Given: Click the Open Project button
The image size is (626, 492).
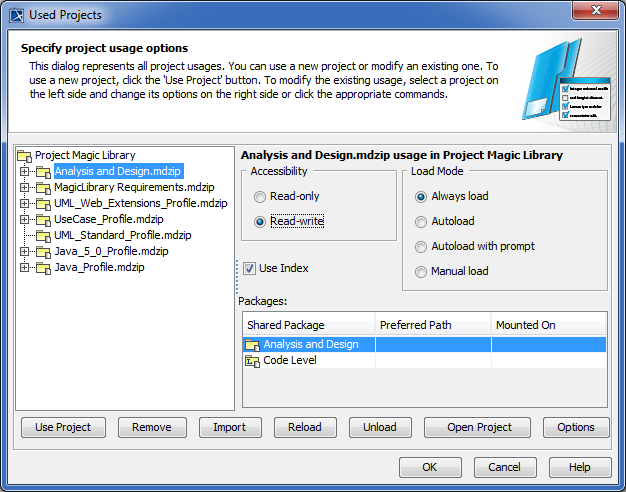Looking at the screenshot, I should [x=477, y=427].
